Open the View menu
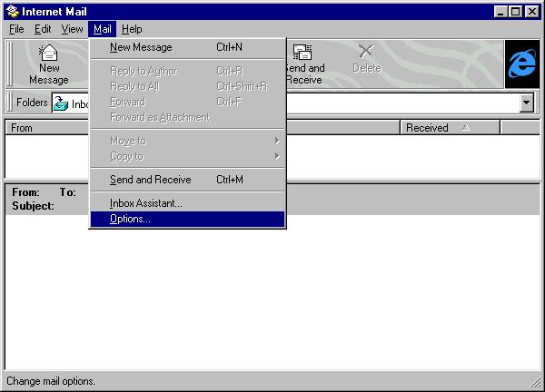The height and width of the screenshot is (392, 545). [x=72, y=29]
